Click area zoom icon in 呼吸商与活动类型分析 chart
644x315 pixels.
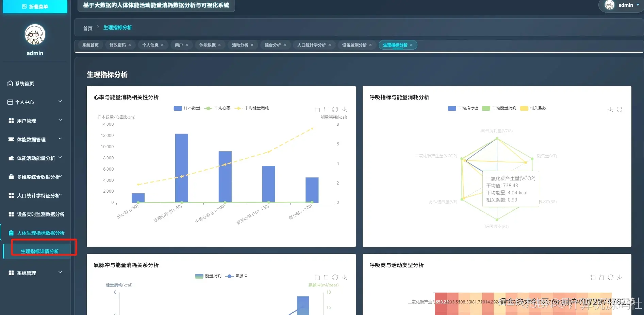pos(593,277)
